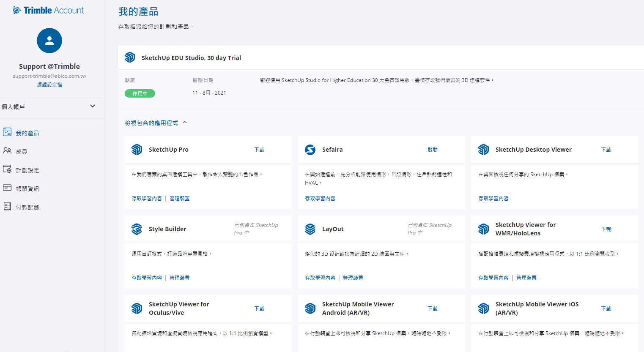Open 存取學習內容 under LayOut
The image size is (644, 352).
[320, 278]
